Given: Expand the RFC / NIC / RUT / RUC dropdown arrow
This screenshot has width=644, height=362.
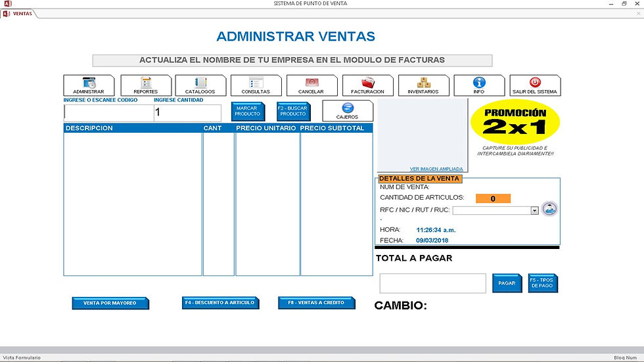Looking at the screenshot, I should pyautogui.click(x=534, y=210).
